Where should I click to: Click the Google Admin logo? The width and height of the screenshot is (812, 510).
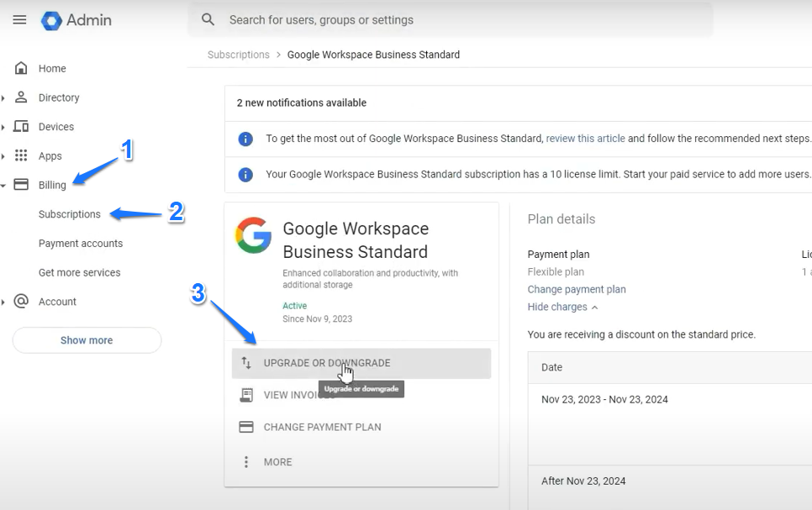(51, 20)
